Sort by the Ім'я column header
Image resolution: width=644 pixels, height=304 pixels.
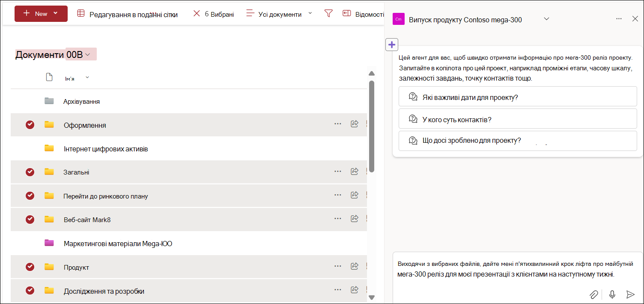coord(70,78)
